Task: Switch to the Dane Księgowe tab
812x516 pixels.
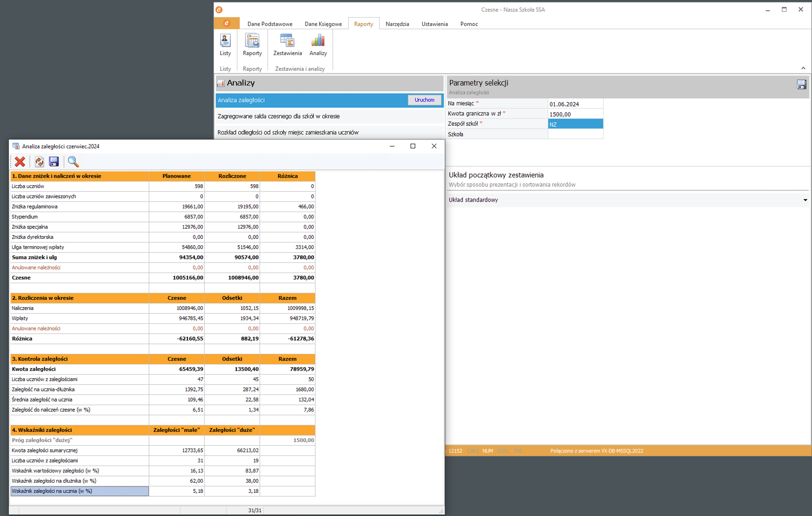Action: pos(323,24)
